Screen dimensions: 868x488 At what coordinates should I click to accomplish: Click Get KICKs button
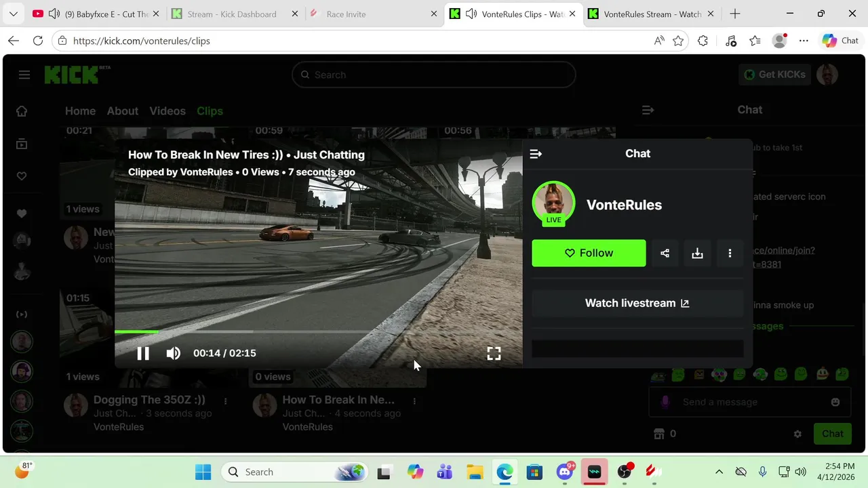[x=774, y=75]
